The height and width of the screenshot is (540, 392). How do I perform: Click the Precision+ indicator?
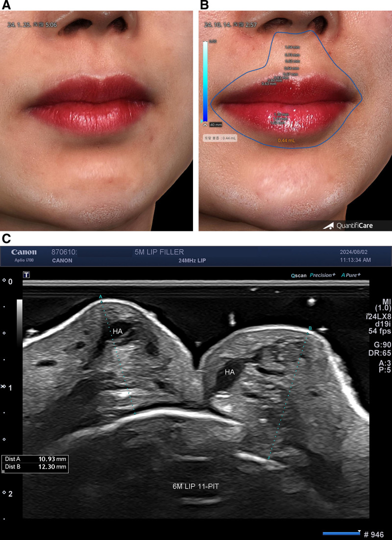coord(322,275)
